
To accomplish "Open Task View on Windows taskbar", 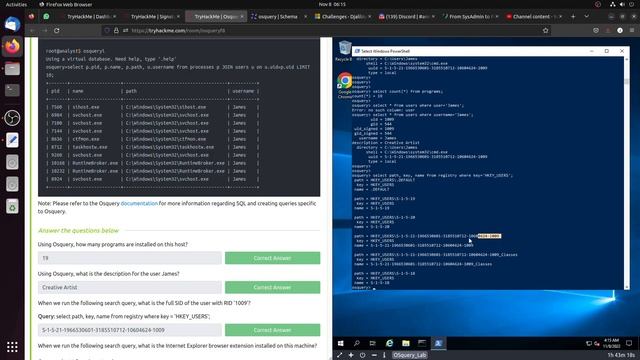I will (x=372, y=343).
